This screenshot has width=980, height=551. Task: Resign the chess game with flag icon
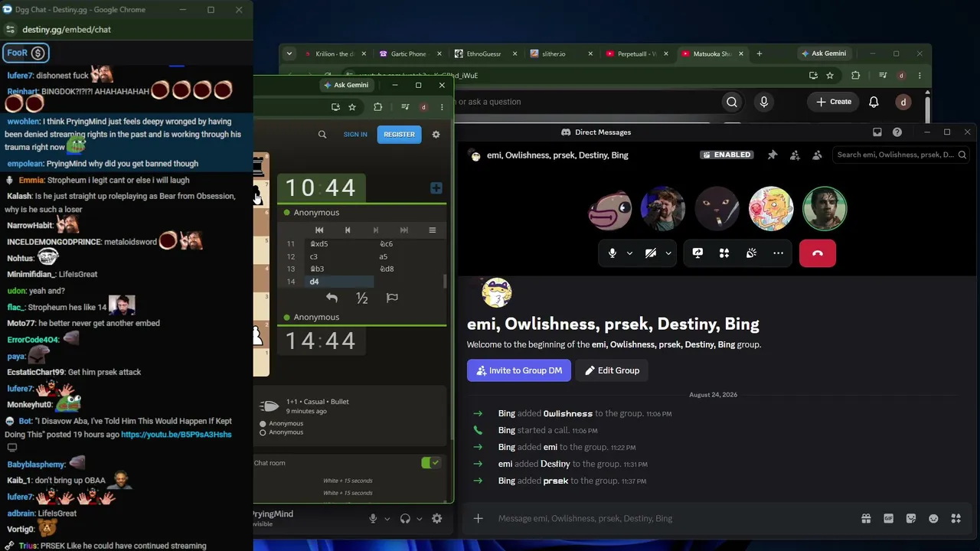(392, 298)
